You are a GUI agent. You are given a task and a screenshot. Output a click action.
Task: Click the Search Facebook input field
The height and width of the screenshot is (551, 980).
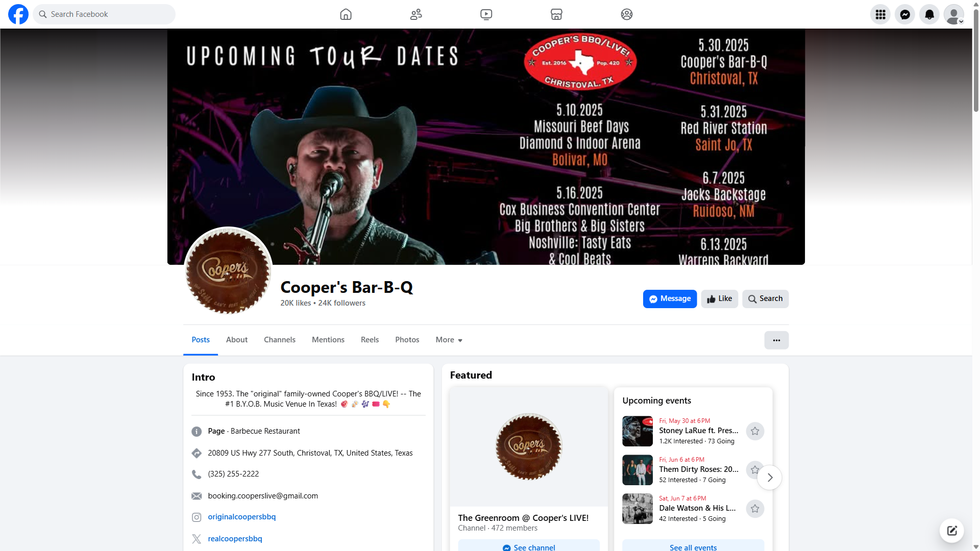(x=105, y=14)
